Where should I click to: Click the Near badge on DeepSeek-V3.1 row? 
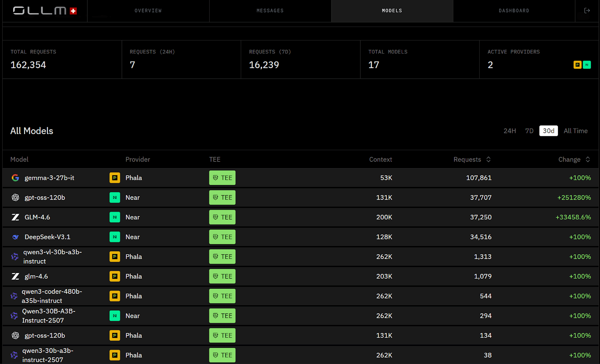click(115, 237)
